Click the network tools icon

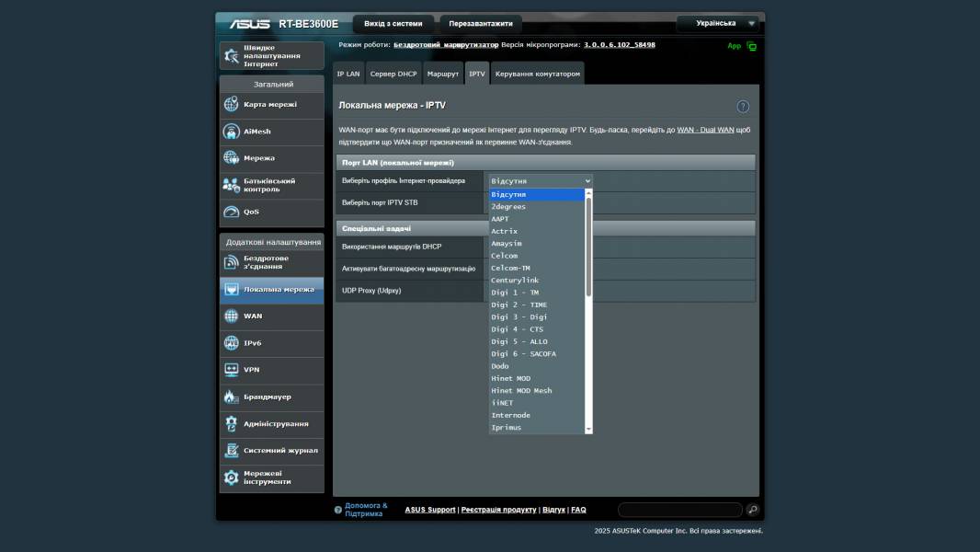click(232, 477)
